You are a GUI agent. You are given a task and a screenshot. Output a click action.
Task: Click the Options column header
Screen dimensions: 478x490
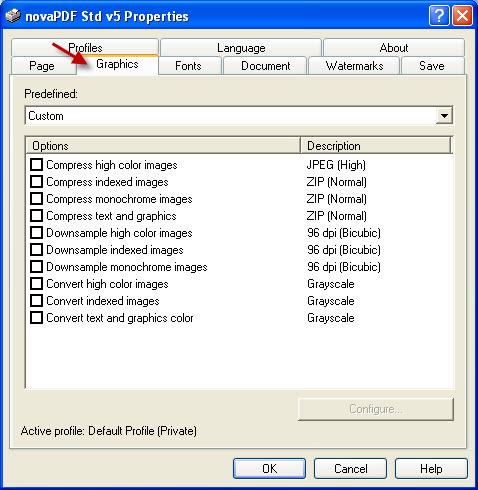(x=163, y=146)
